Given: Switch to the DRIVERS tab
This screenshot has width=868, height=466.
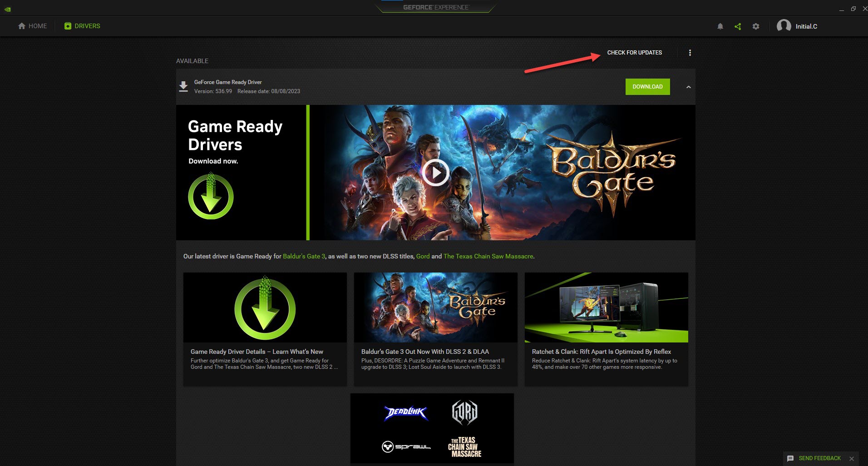Looking at the screenshot, I should (x=82, y=26).
